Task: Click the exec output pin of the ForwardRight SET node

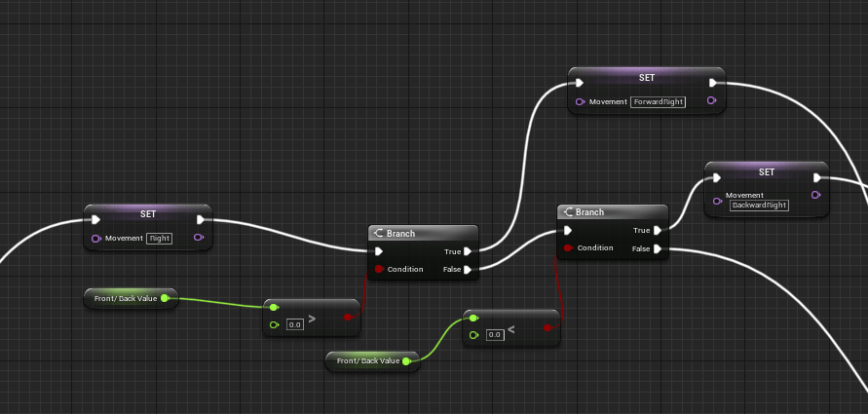Action: 714,83
